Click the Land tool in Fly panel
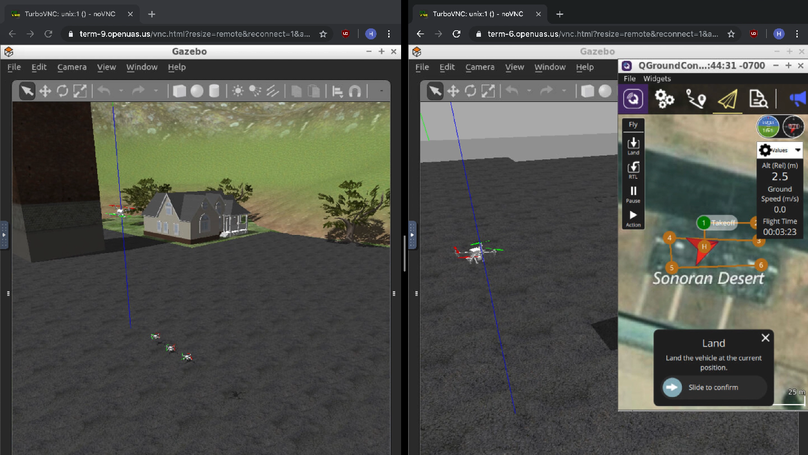 633,146
